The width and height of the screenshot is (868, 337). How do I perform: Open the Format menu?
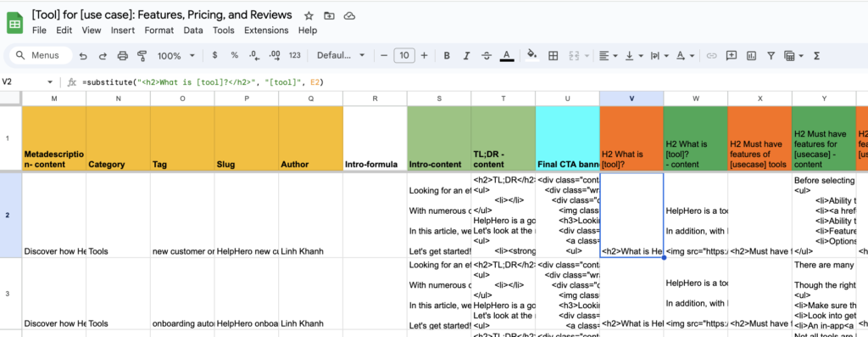click(159, 31)
